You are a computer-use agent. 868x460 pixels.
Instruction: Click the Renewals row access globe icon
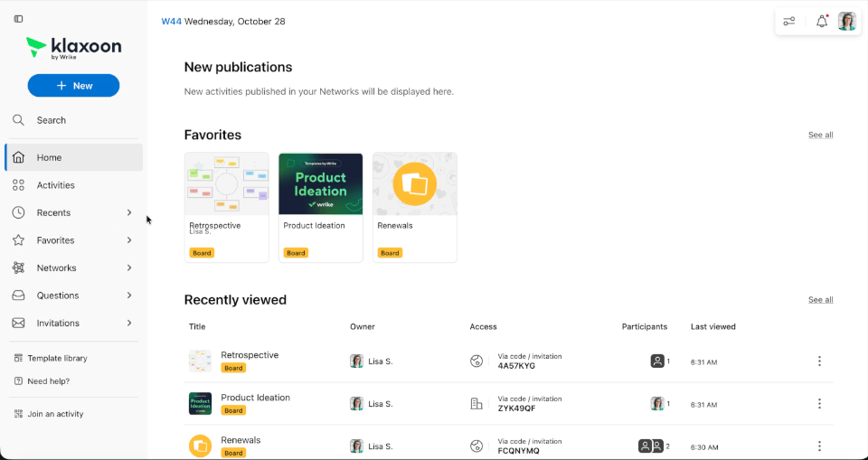476,446
